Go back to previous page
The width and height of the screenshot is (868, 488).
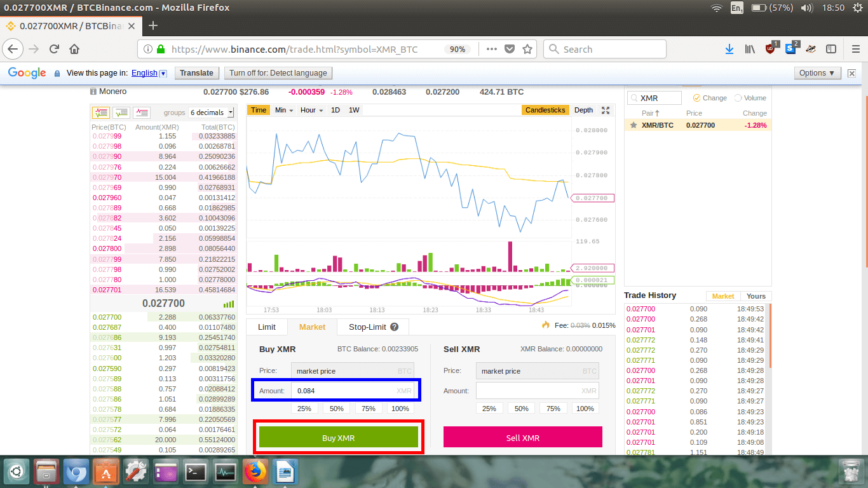(13, 49)
